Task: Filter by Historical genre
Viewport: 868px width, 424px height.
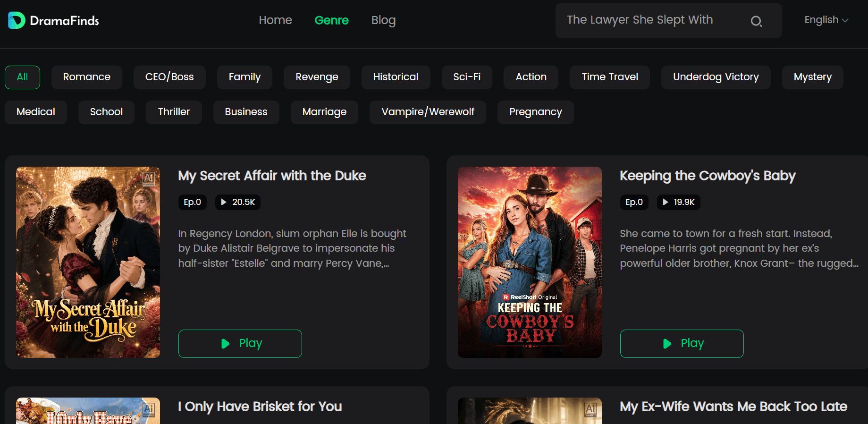Action: pos(396,77)
